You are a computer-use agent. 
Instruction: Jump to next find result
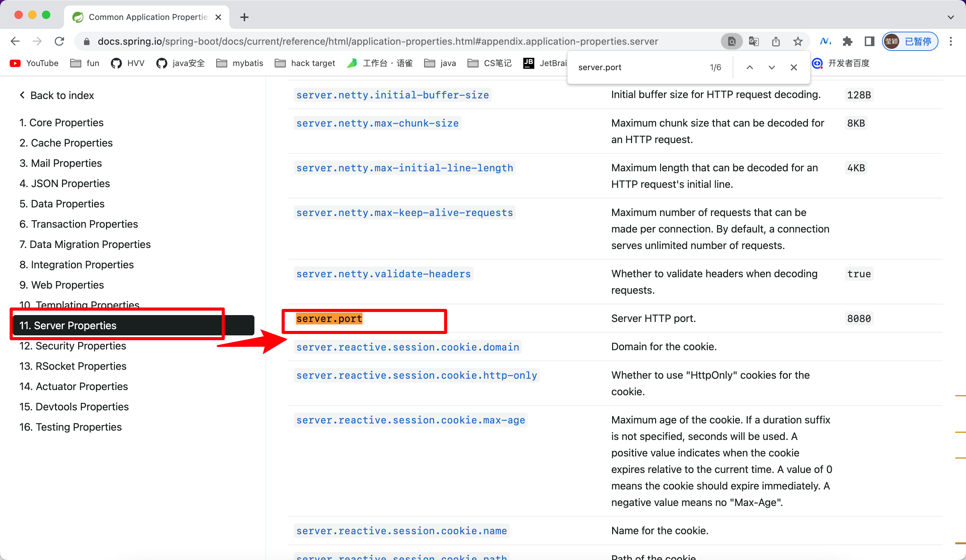point(771,67)
